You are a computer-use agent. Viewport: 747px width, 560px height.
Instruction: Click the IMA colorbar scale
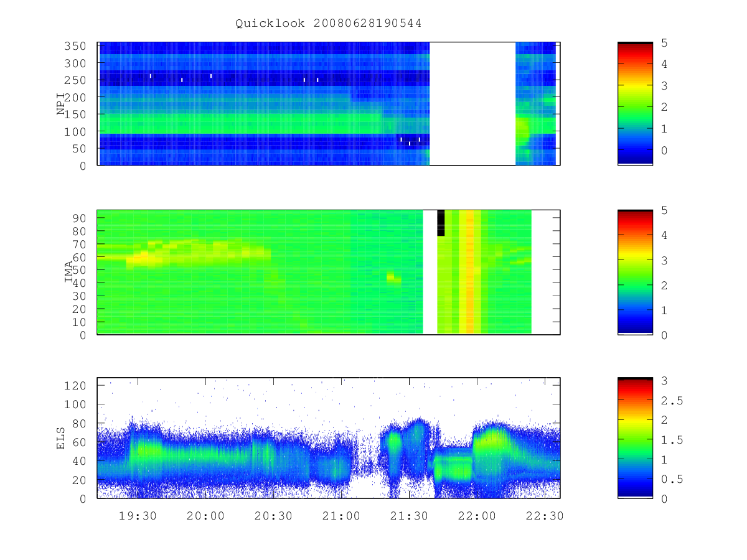[635, 272]
